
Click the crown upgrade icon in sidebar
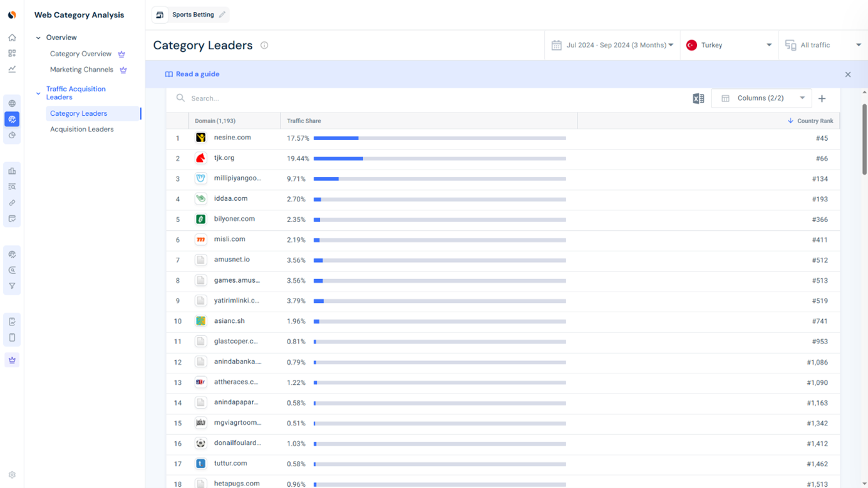[x=12, y=360]
